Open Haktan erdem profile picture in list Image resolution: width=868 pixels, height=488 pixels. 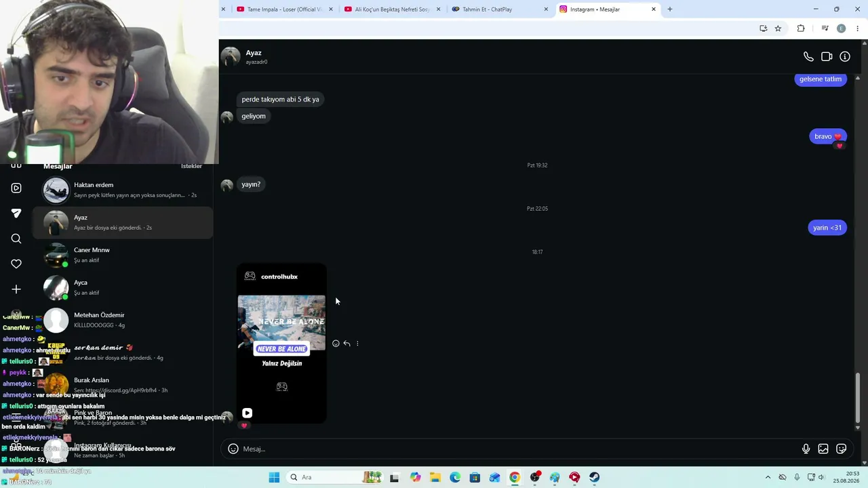coord(56,190)
